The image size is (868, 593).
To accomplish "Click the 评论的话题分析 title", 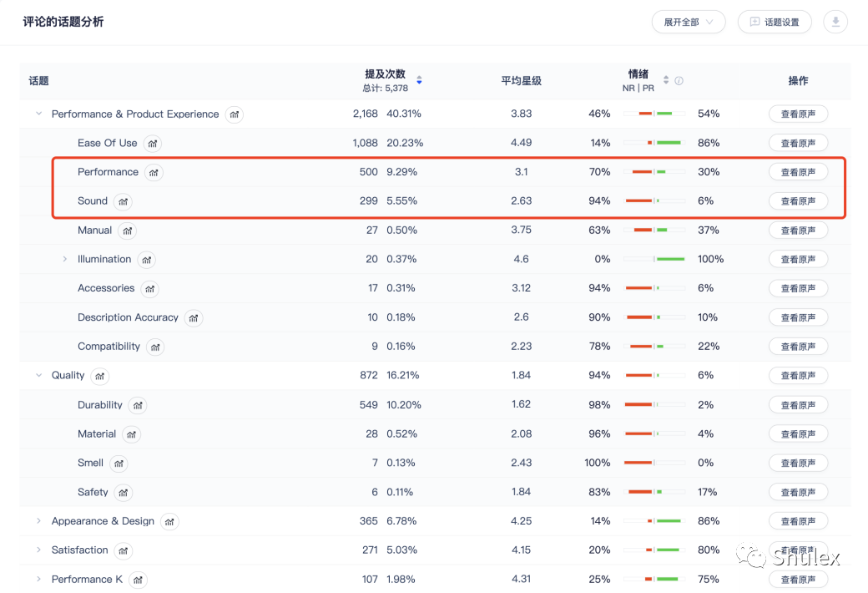I will pos(63,22).
